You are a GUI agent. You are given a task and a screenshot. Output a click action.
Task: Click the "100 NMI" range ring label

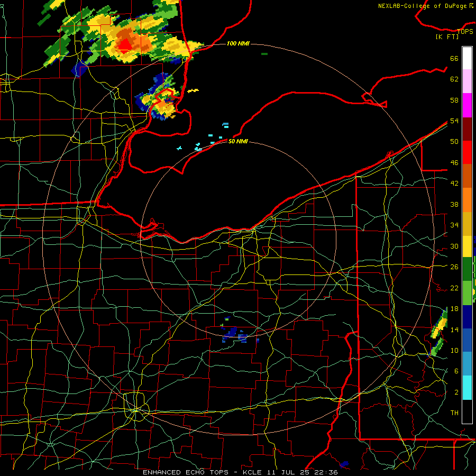coord(238,43)
